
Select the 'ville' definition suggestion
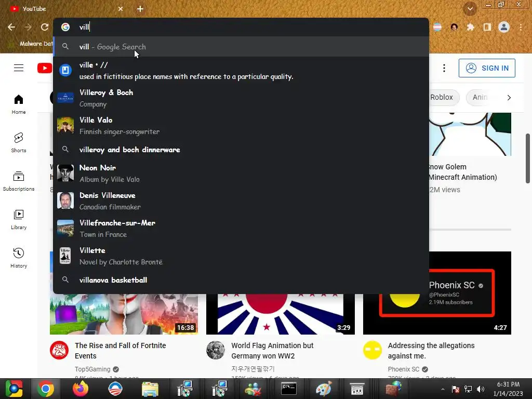241,71
